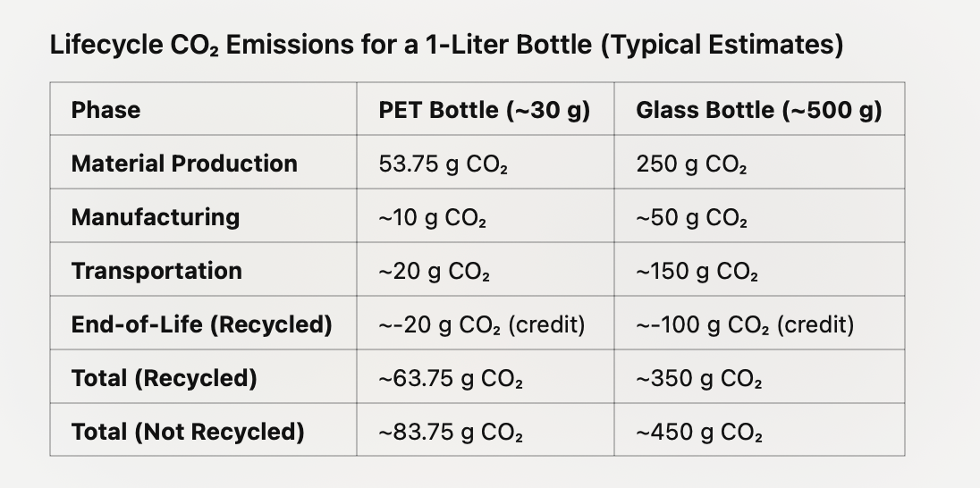
Task: Click the table title heading text
Action: point(446,45)
